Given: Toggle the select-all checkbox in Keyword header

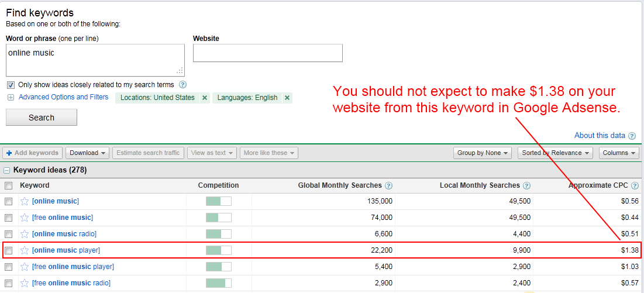Looking at the screenshot, I should coord(8,185).
